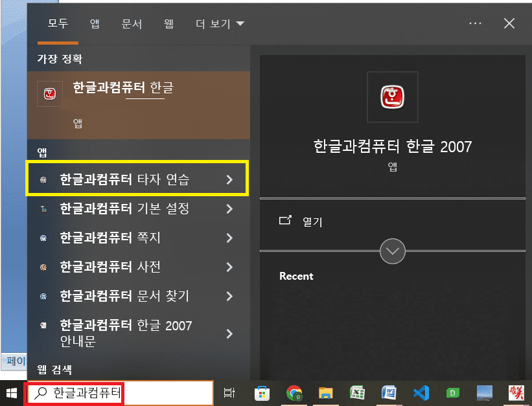Open Task View on the taskbar
Screen dimensions: 532x406
[x=229, y=393]
